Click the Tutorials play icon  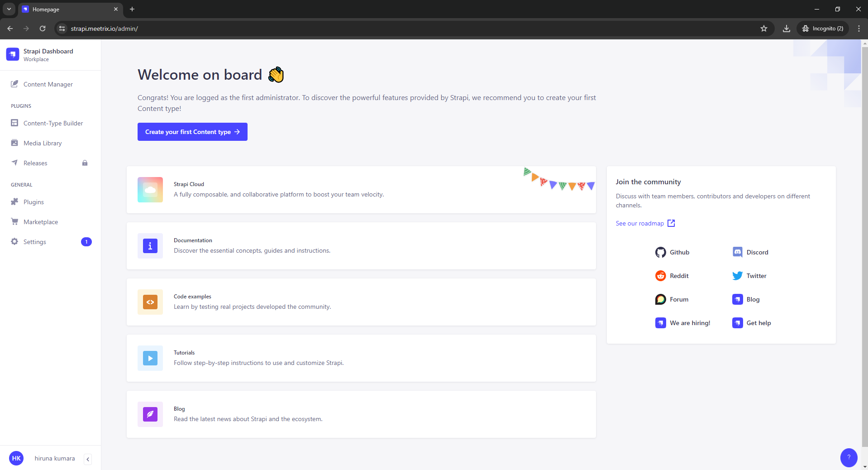click(x=150, y=358)
